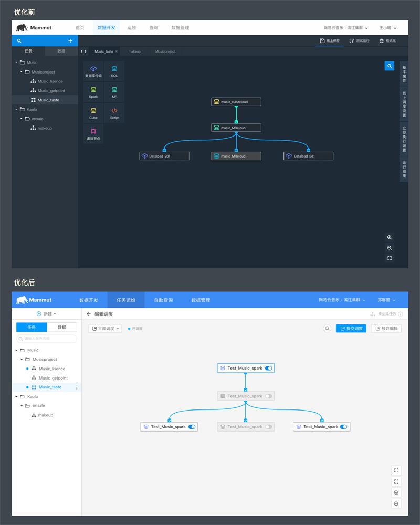Select the Spark node type in the palette
This screenshot has height=525, width=420.
point(93,92)
